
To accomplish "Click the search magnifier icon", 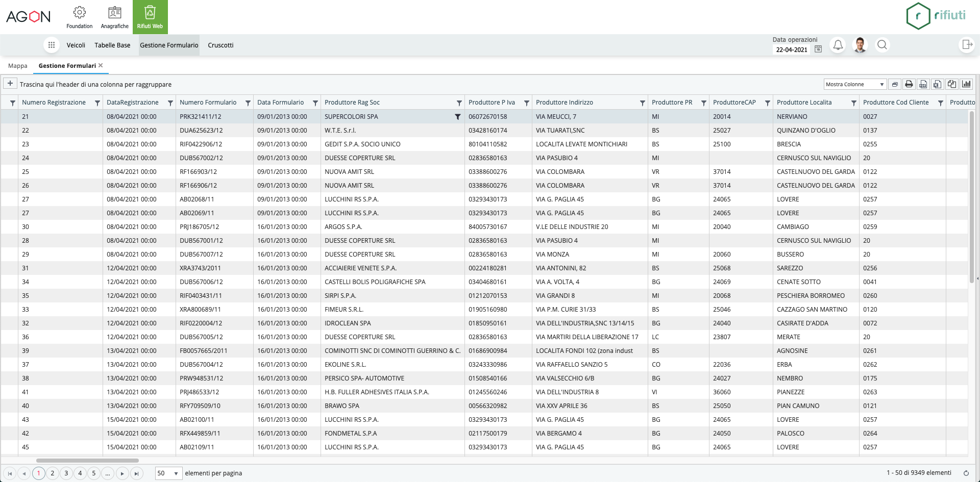I will pyautogui.click(x=883, y=45).
